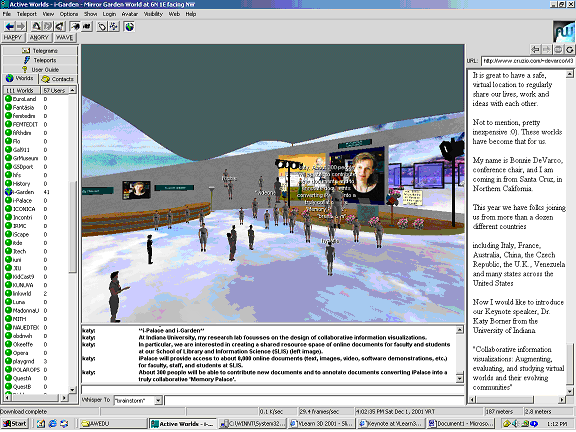This screenshot has width=576, height=432.
Task: Launch Internet Explorer from quick launch
Action: point(53,424)
